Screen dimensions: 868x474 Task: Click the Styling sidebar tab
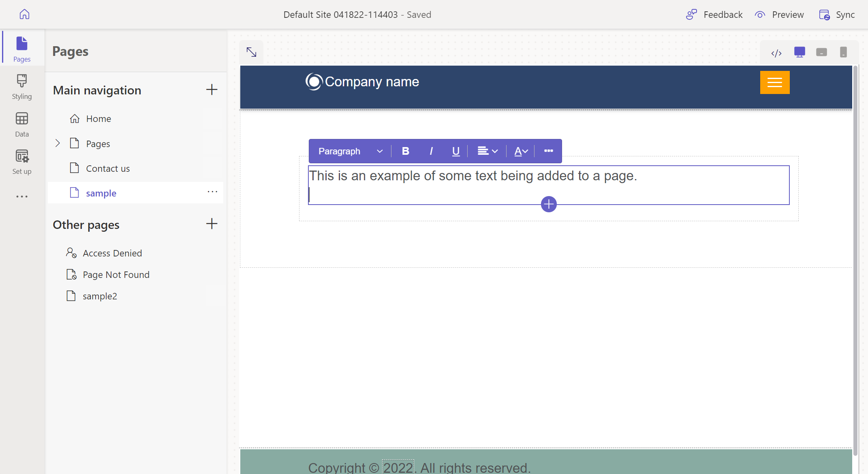pos(21,87)
